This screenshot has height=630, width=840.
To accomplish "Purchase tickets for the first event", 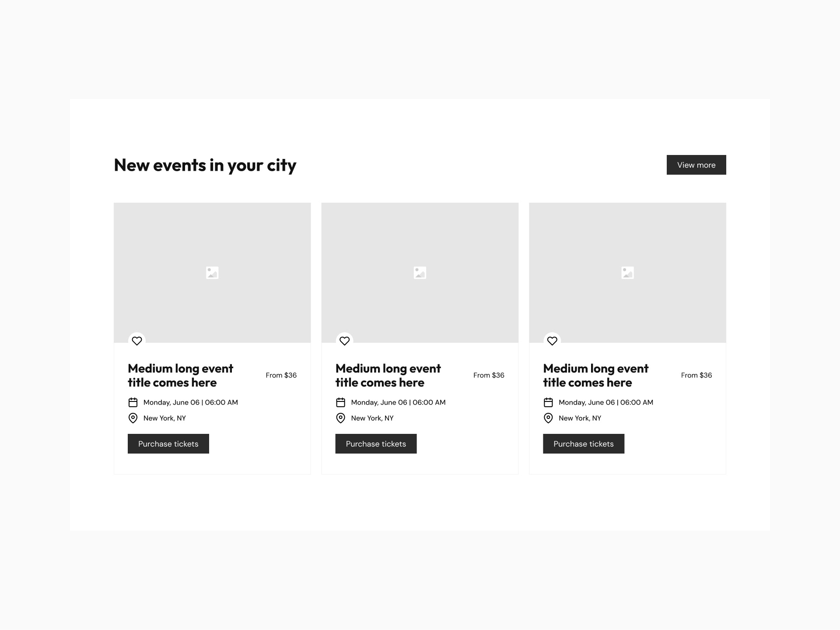I will pyautogui.click(x=168, y=444).
